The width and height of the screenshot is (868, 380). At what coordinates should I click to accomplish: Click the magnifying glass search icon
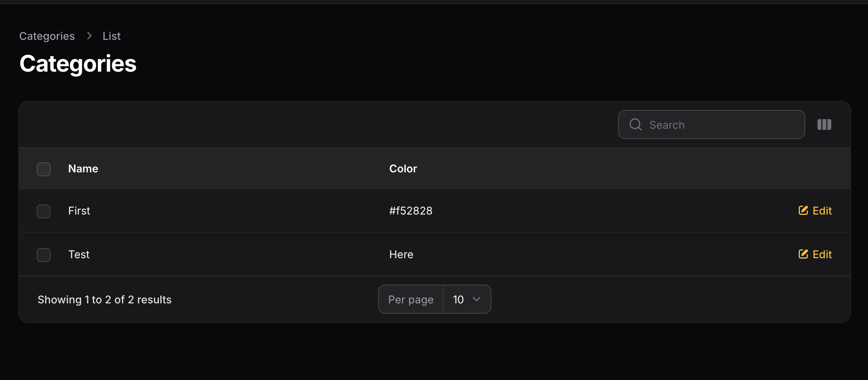(635, 124)
